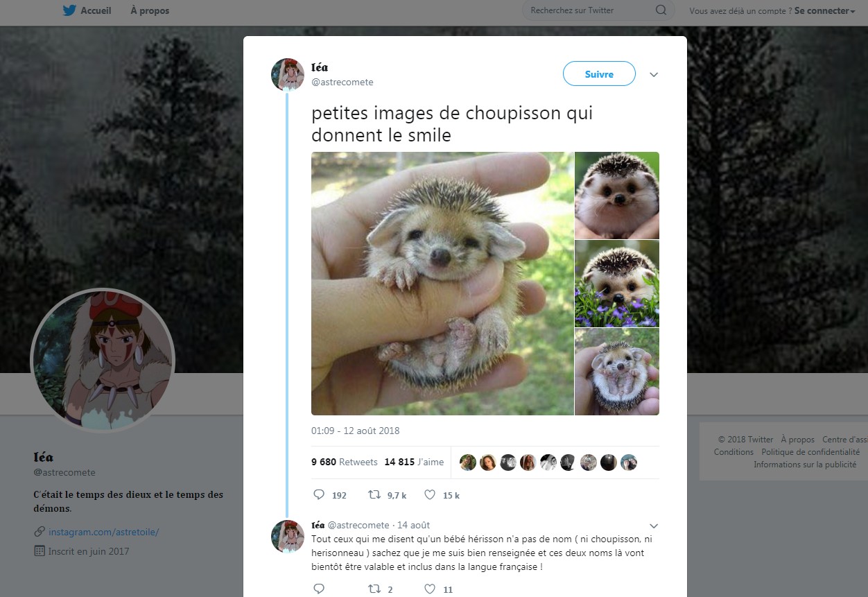Viewport: 868px width, 597px height.
Task: Open the hedgehog in purple flowers photo
Action: 616,284
